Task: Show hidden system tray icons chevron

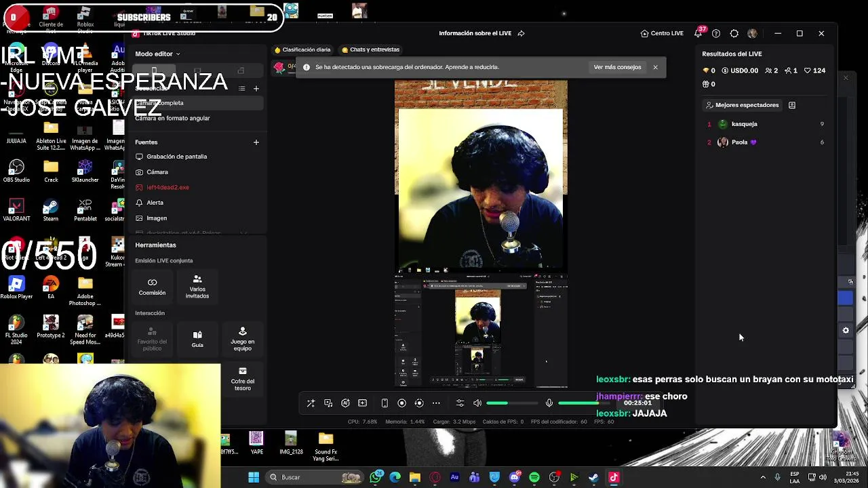Action: [x=763, y=477]
